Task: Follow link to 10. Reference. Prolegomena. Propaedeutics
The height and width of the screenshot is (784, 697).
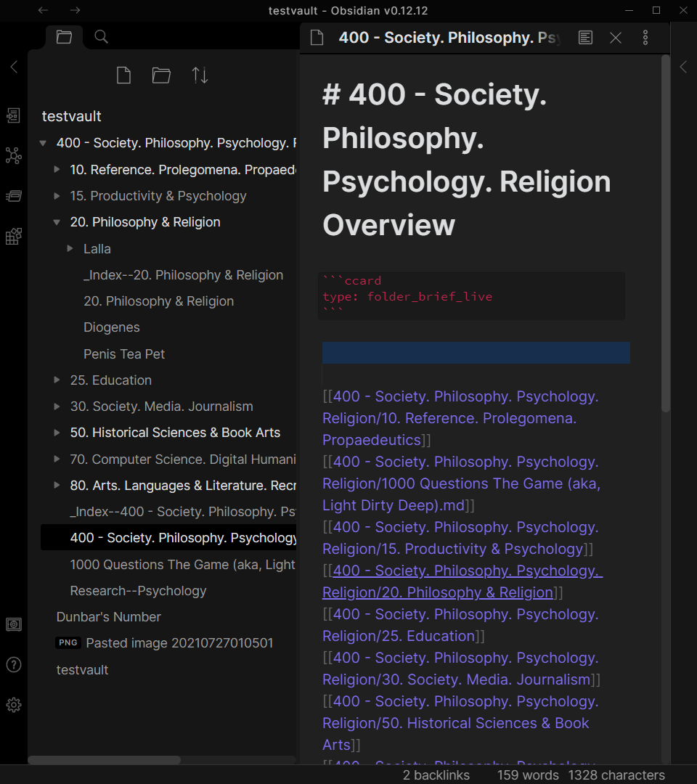Action: 460,418
